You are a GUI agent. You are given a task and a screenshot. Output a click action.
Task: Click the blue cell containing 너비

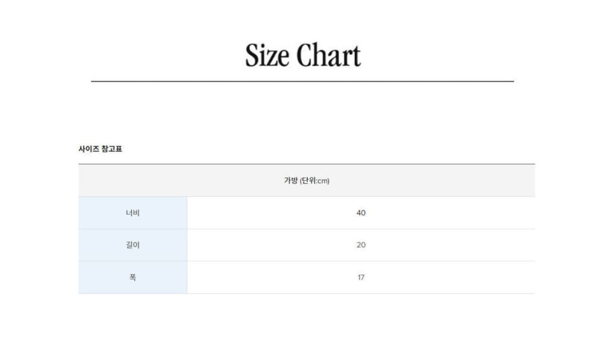point(133,213)
